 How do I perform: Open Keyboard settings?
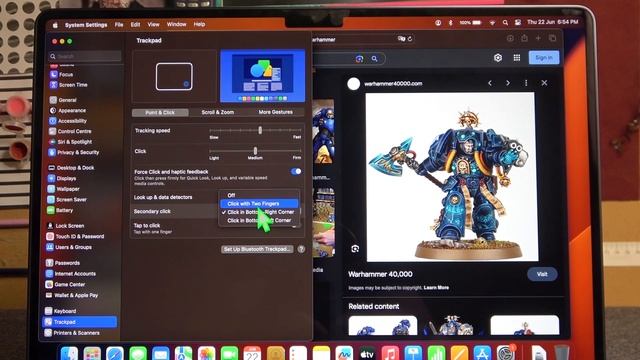tap(61, 311)
